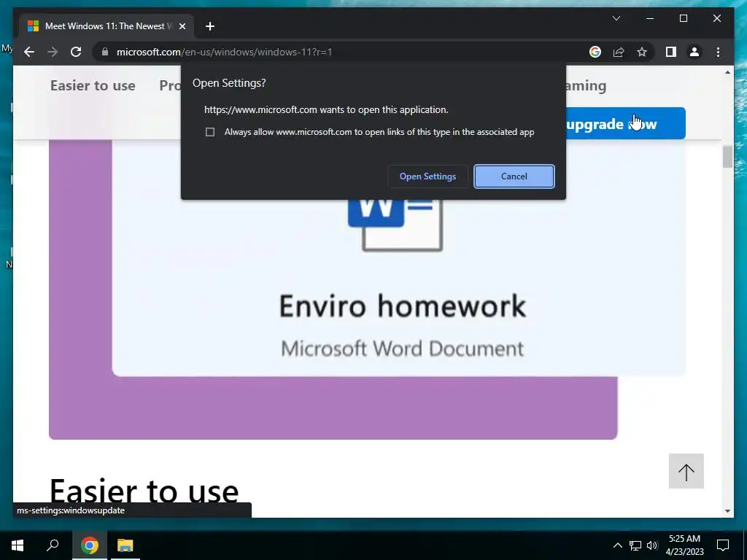Screen dimensions: 747x560
Task: Click the page vertical scrollbar thumb
Action: tap(727, 157)
